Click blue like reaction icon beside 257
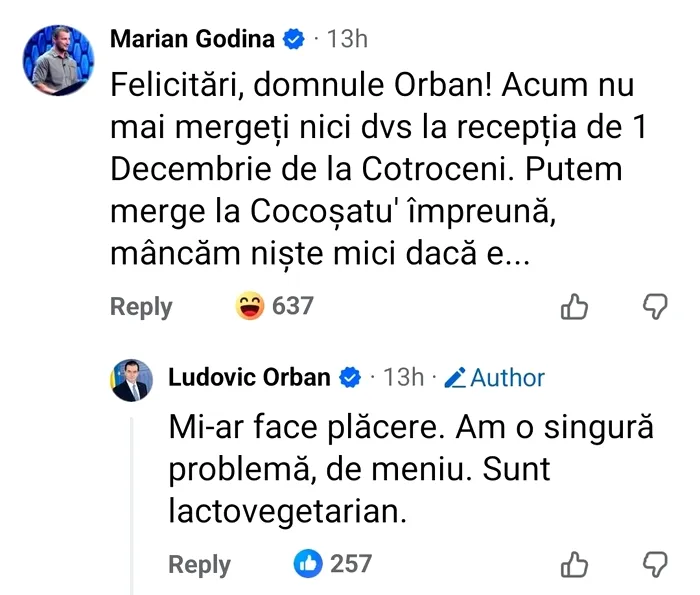Viewport: 700px width, 595px height. click(x=308, y=564)
